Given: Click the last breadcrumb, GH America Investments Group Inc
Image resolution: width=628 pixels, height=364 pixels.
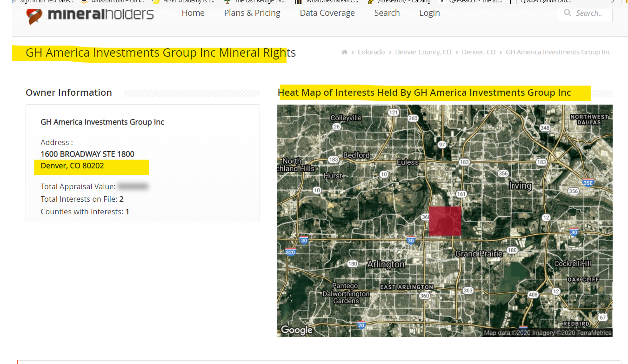Looking at the screenshot, I should 558,52.
